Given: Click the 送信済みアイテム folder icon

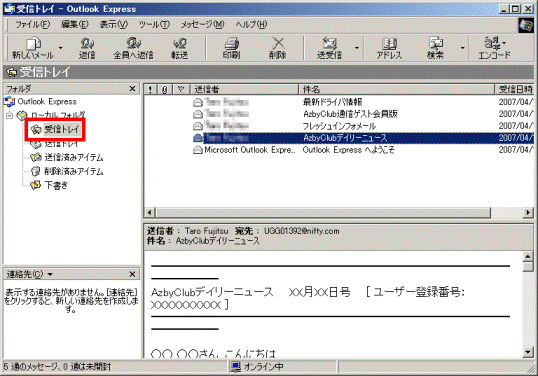Looking at the screenshot, I should click(x=36, y=157).
